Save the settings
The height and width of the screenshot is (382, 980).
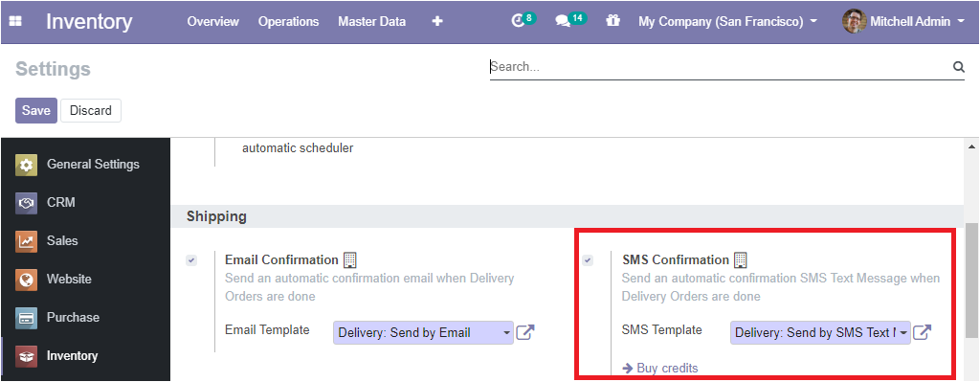[36, 111]
